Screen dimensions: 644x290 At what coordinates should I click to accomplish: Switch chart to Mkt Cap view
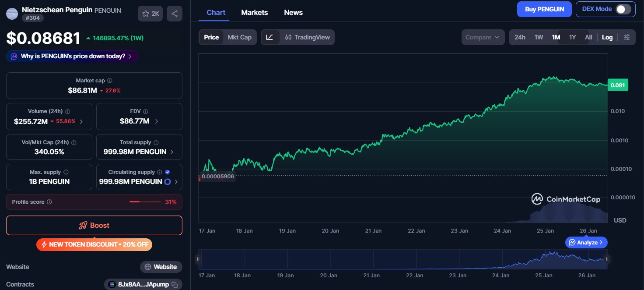coord(239,37)
